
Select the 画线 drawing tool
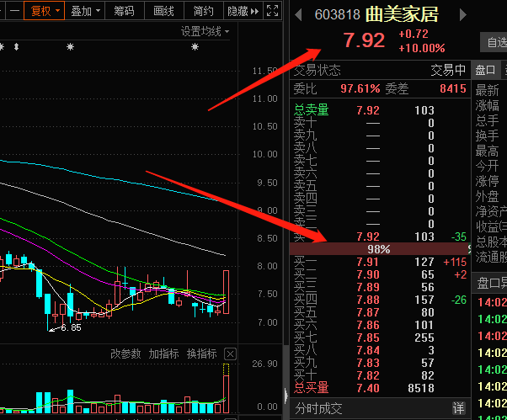163,11
